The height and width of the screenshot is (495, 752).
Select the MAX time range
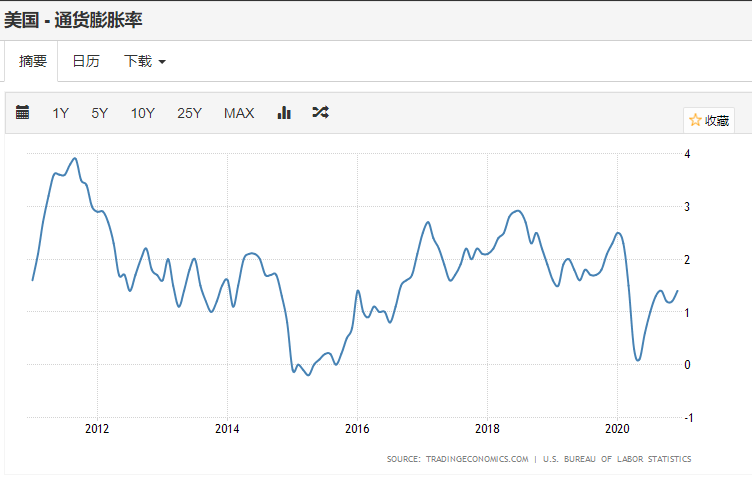[x=239, y=113]
